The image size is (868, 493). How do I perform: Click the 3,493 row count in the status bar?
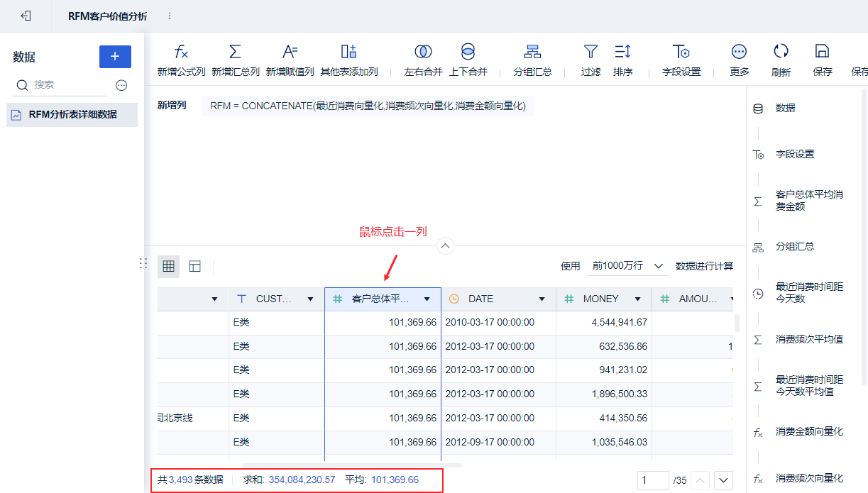coord(180,480)
